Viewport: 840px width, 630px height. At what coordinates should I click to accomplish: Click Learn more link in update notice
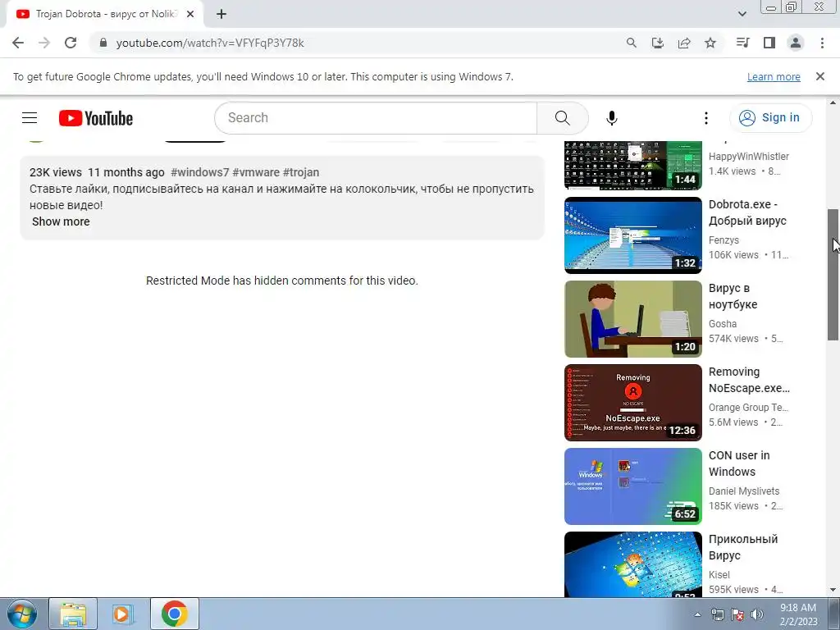coord(774,76)
